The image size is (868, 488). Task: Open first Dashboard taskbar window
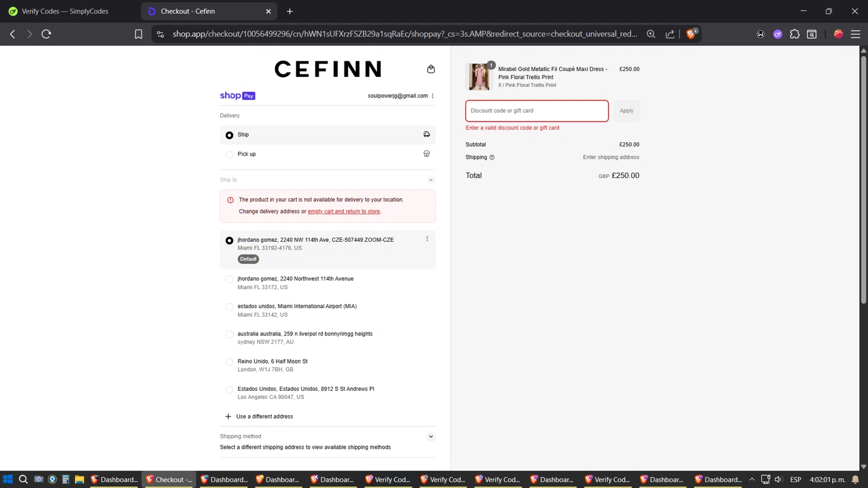tap(114, 479)
